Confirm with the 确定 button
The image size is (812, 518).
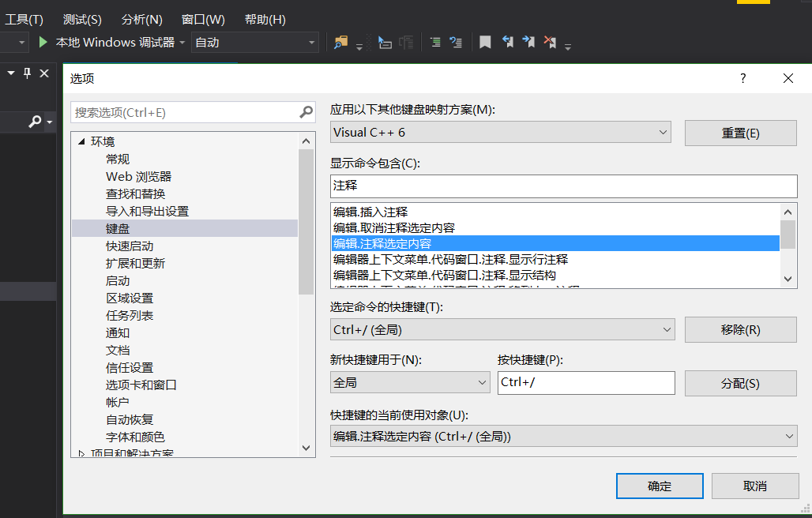tap(660, 486)
